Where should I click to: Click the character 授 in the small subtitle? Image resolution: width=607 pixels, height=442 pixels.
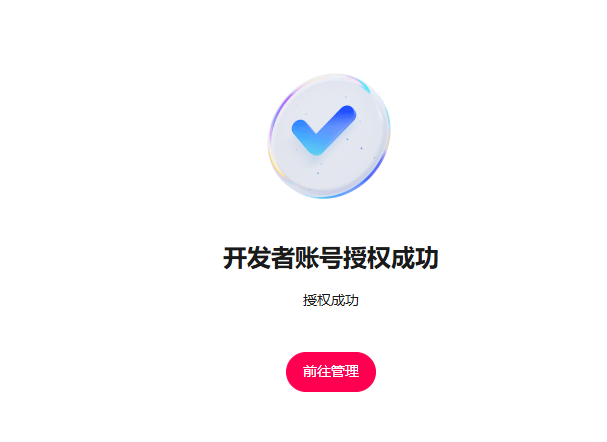[x=310, y=300]
